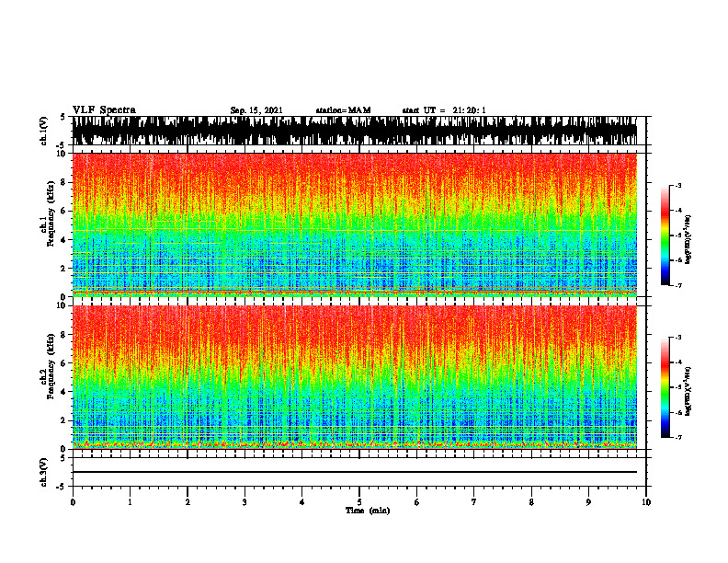The width and height of the screenshot is (728, 563).
Task: Click time axis tick label '1'
Action: tap(130, 502)
